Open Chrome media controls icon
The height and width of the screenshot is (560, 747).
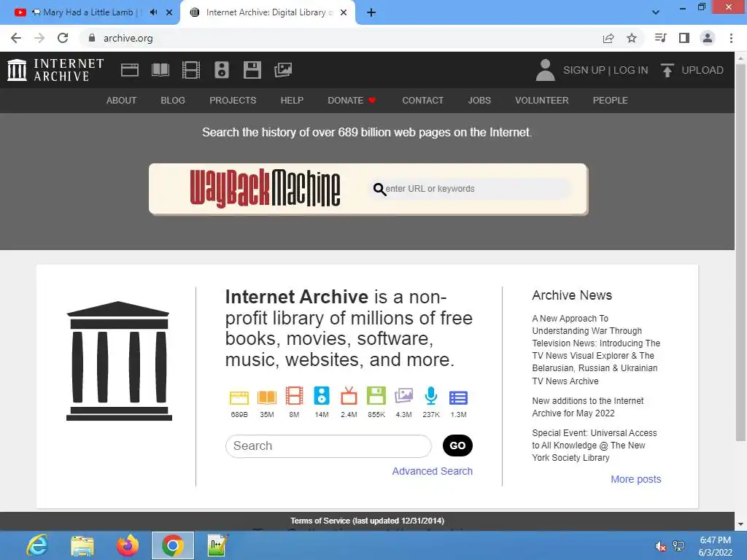[660, 38]
